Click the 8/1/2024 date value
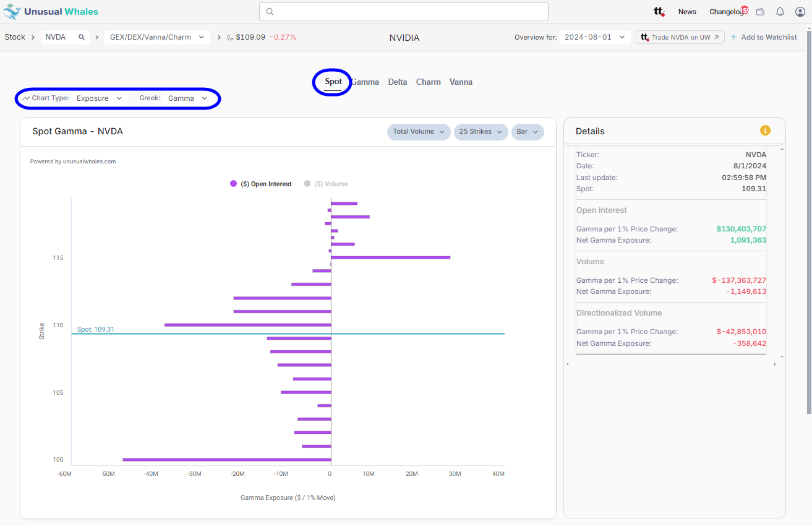This screenshot has width=812, height=526. coord(750,166)
